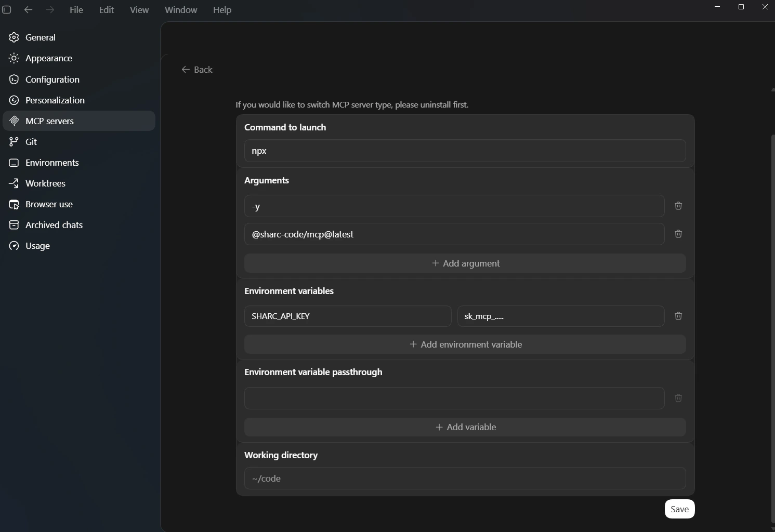
Task: Open the Window menu
Action: (x=181, y=10)
